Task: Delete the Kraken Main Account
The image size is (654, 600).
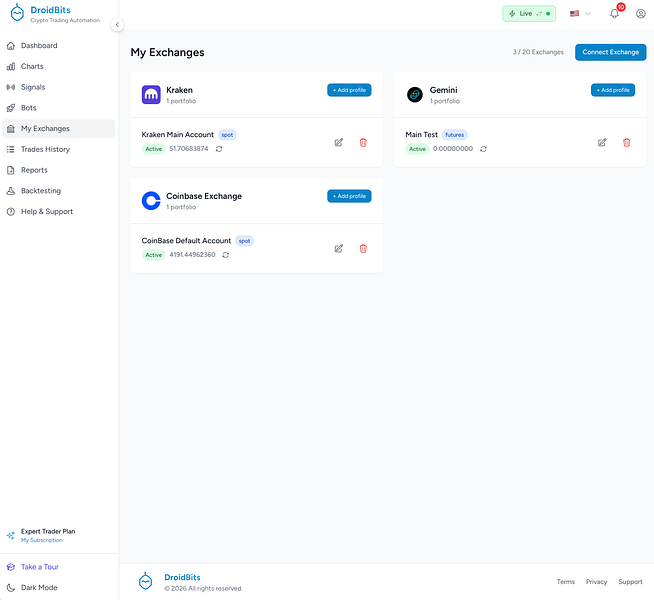Action: (363, 143)
